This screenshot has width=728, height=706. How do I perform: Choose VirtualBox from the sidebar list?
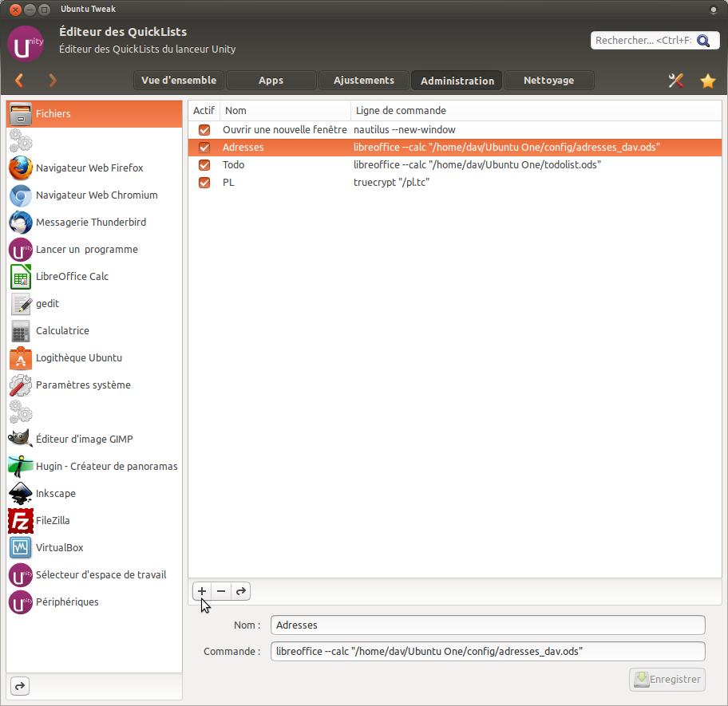[59, 548]
